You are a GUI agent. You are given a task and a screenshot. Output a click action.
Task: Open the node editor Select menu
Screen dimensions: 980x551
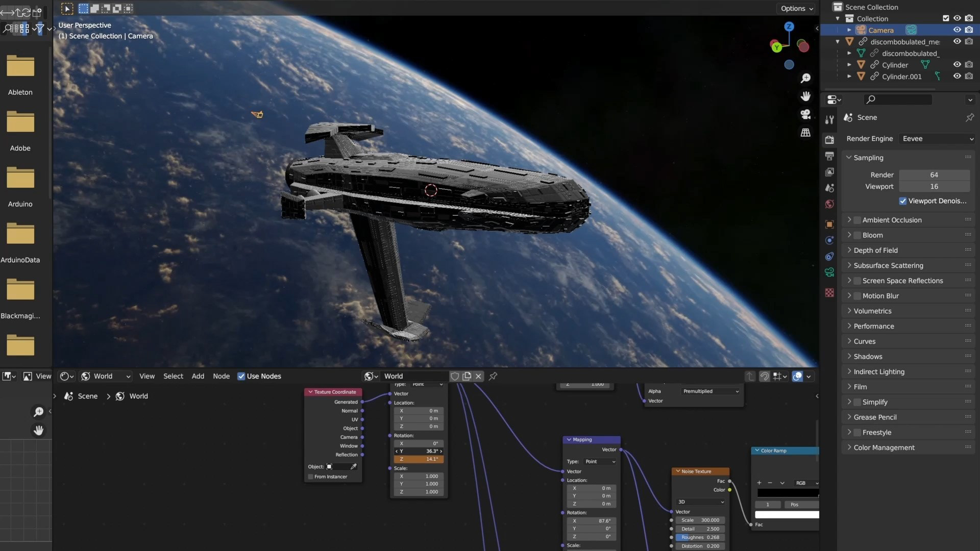coord(173,376)
